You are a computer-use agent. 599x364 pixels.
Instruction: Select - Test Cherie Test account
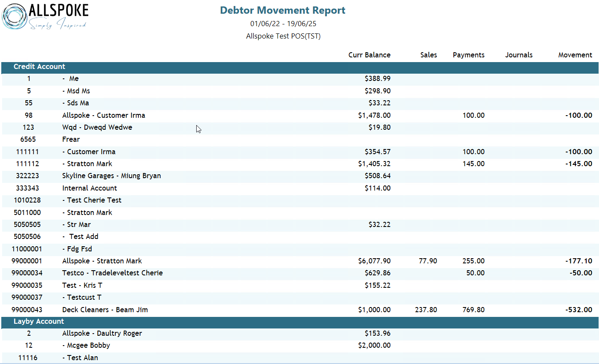tap(92, 200)
